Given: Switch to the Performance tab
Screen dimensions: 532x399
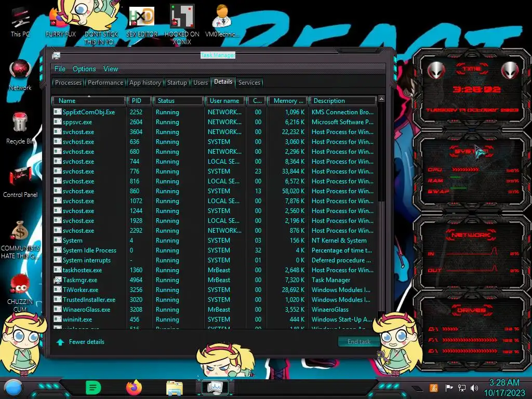Looking at the screenshot, I should point(105,83).
